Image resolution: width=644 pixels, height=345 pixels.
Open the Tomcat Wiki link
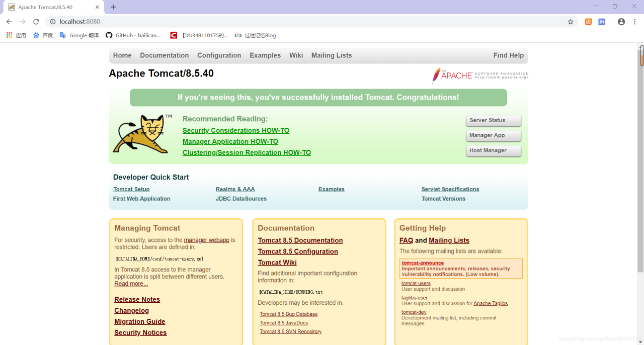tap(277, 263)
